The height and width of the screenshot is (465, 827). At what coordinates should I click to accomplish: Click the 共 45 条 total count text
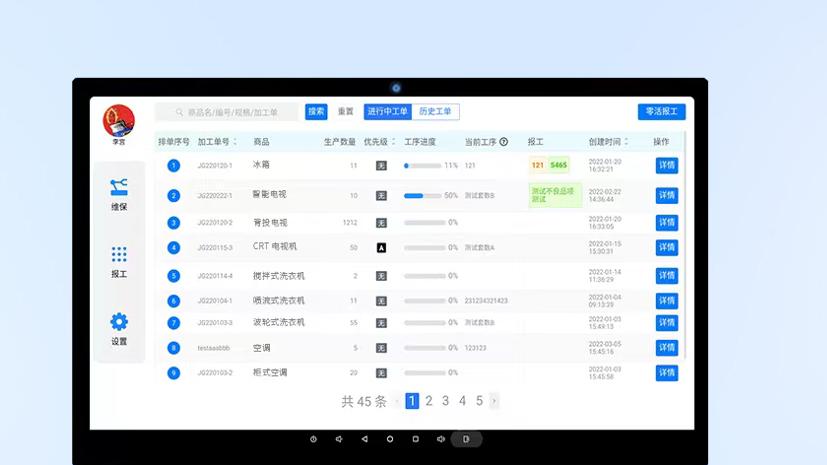[x=364, y=402]
